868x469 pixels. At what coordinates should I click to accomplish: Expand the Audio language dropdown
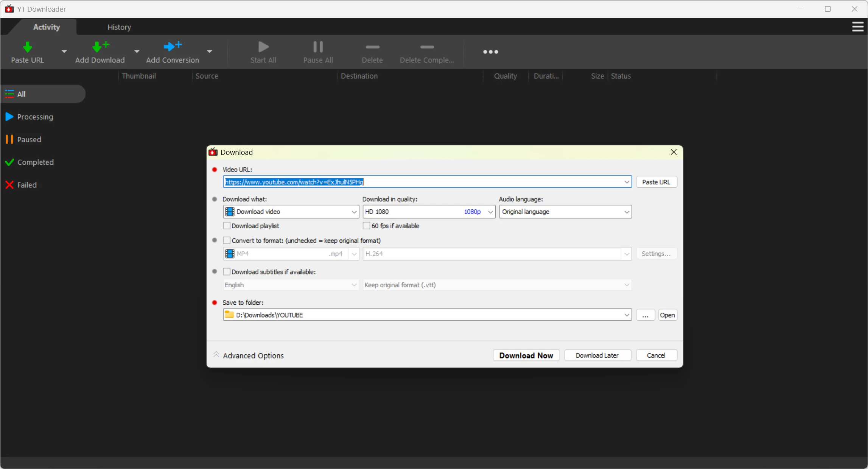[x=565, y=212]
